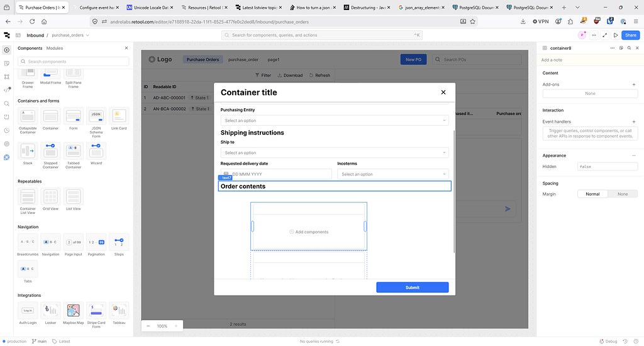
Task: Toggle the layout panel icon beside Inbound
Action: [18, 35]
